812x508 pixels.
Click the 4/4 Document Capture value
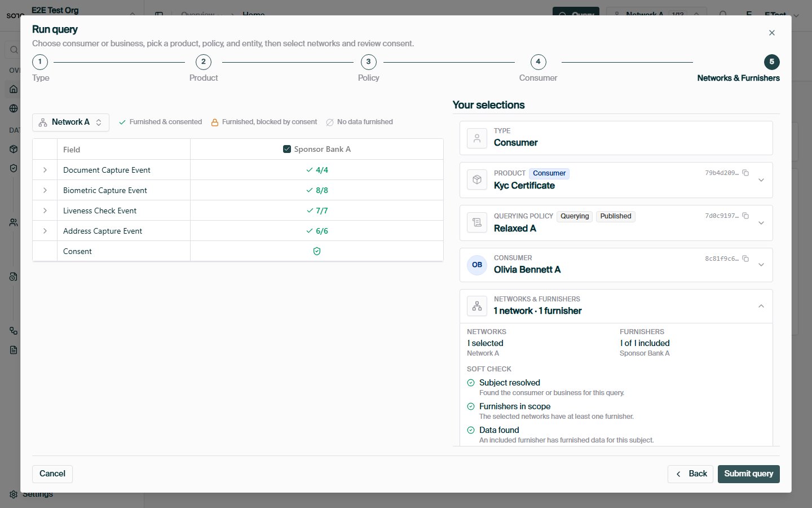tap(317, 170)
